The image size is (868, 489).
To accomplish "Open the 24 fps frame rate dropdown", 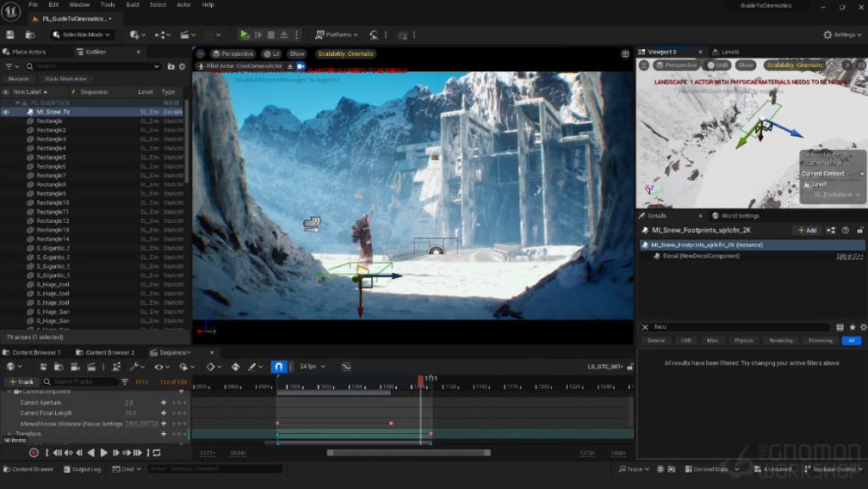I will 312,367.
